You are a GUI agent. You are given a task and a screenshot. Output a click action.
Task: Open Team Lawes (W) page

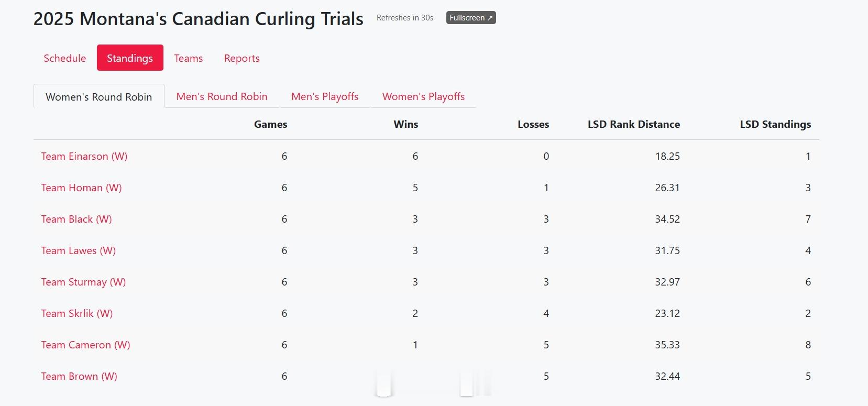79,250
